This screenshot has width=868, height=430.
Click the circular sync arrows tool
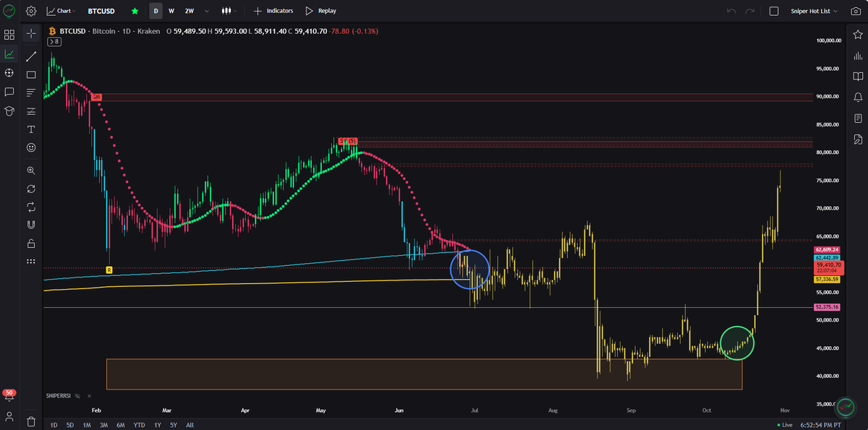[31, 189]
